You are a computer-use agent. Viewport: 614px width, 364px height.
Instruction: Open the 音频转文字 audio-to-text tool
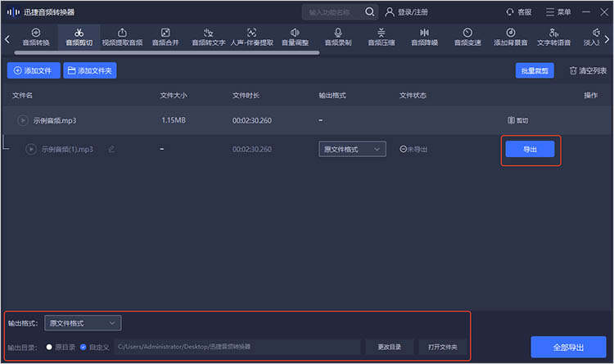pyautogui.click(x=208, y=37)
